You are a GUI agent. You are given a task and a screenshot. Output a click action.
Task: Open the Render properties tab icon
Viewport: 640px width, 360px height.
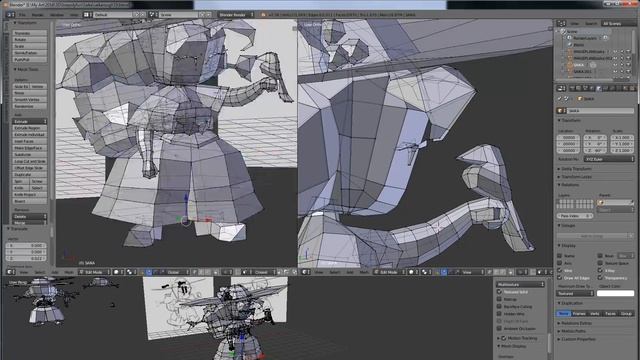click(572, 88)
